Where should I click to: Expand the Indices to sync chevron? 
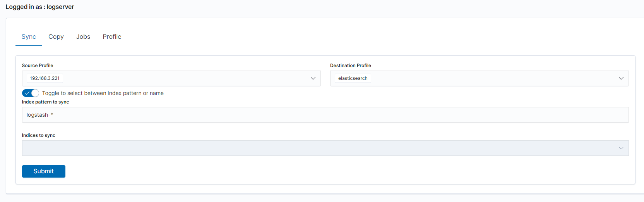(621, 148)
